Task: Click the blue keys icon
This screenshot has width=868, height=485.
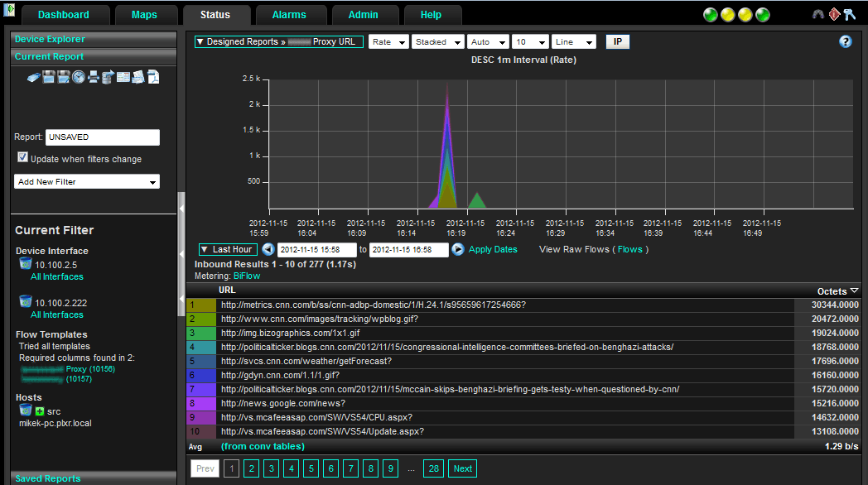Action: pyautogui.click(x=850, y=14)
